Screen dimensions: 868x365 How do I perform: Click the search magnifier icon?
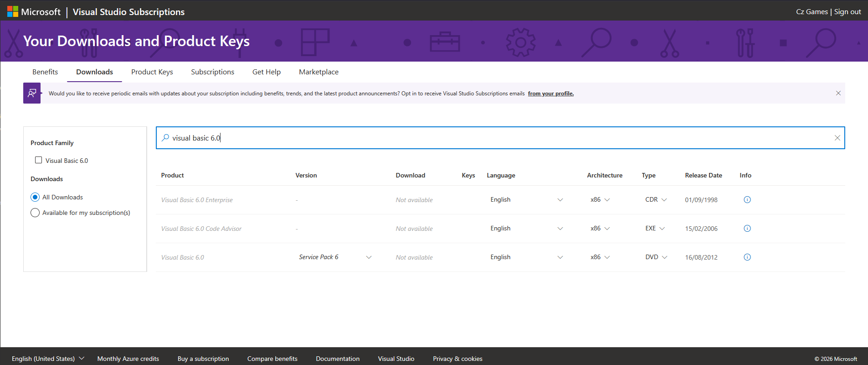165,138
